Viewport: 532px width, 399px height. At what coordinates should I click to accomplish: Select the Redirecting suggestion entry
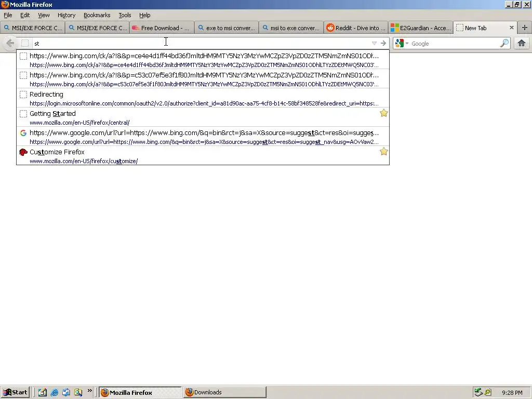click(x=203, y=98)
